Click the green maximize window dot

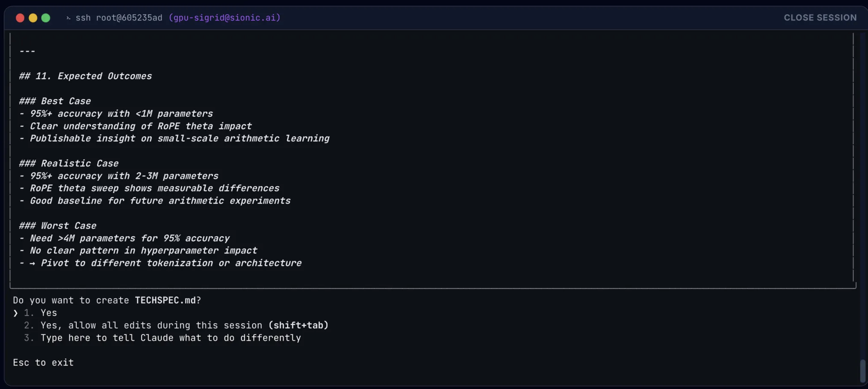[46, 18]
